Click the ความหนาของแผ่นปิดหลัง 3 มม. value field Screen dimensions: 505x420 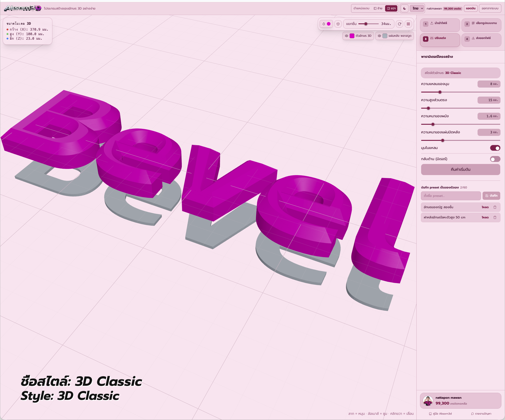tap(489, 132)
